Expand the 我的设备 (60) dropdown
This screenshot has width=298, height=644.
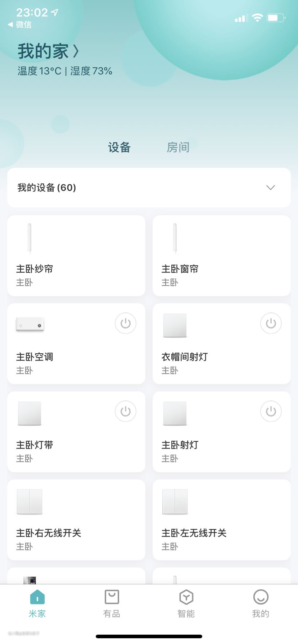pyautogui.click(x=270, y=188)
